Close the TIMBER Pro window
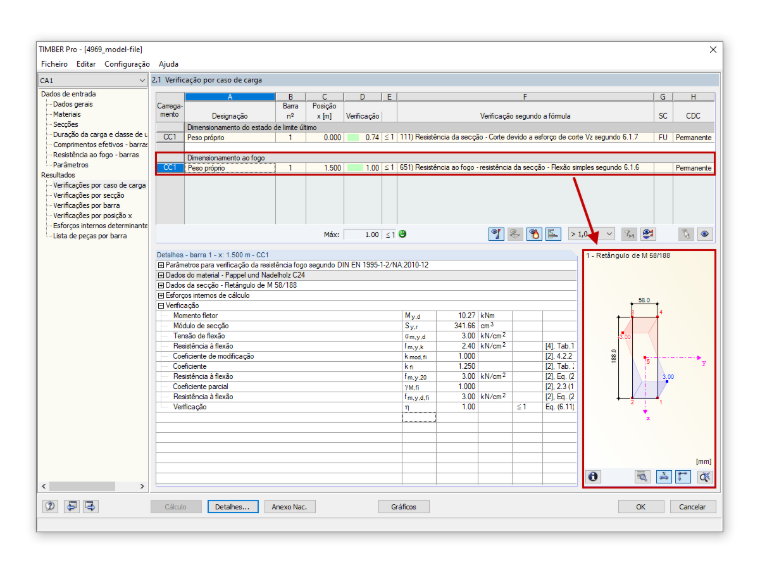Screen dimensions: 760x570 point(712,49)
